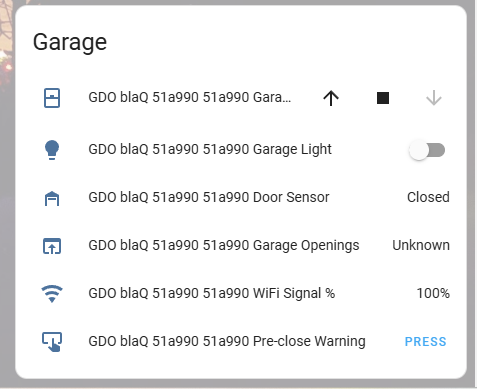This screenshot has height=389, width=477.
Task: Click the Closed state value
Action: point(428,197)
